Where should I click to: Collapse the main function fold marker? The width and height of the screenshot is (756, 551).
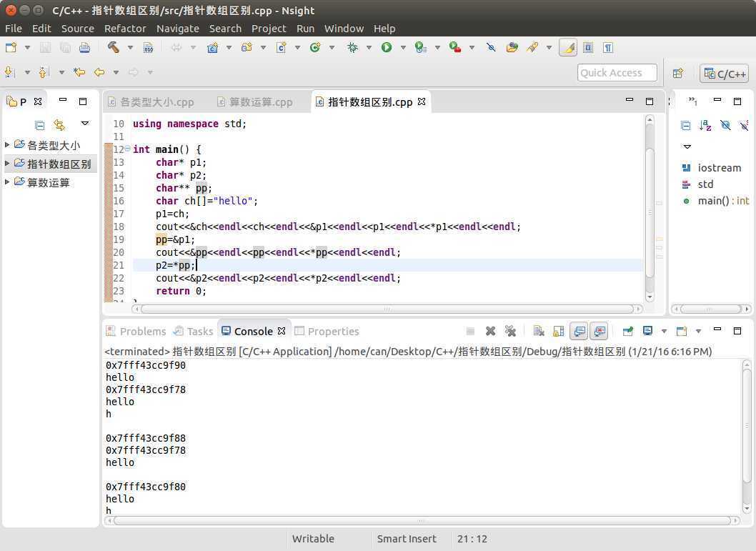(x=128, y=149)
